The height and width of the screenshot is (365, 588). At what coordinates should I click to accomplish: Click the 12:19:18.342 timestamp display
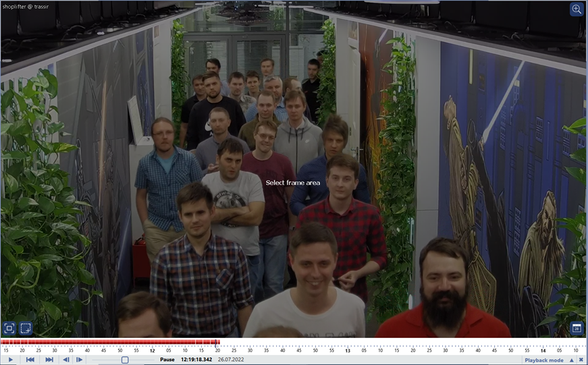pos(196,360)
